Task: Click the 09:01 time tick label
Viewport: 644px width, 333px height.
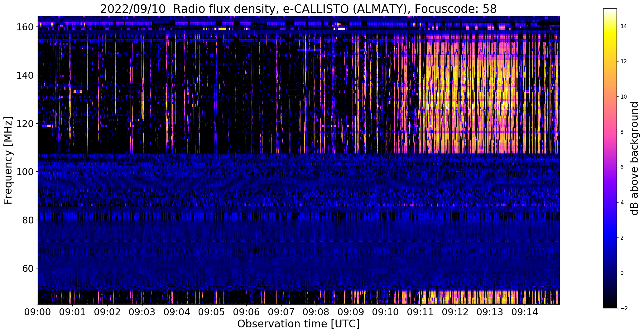Action: click(73, 312)
